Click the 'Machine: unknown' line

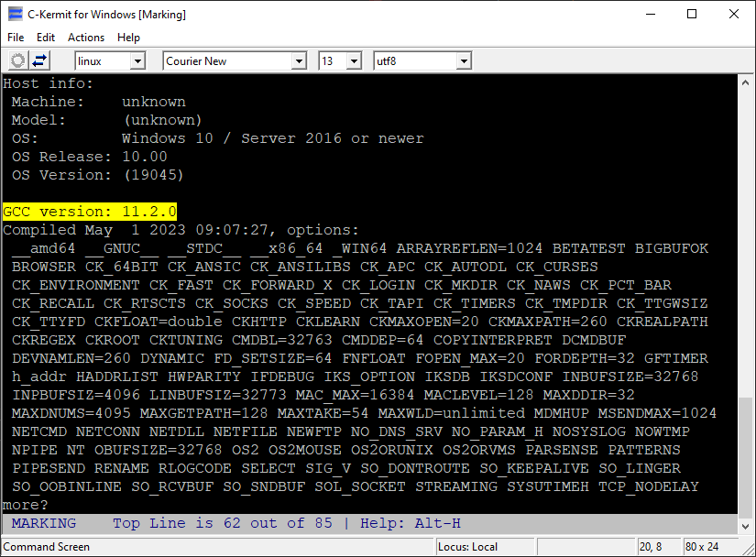pos(99,102)
